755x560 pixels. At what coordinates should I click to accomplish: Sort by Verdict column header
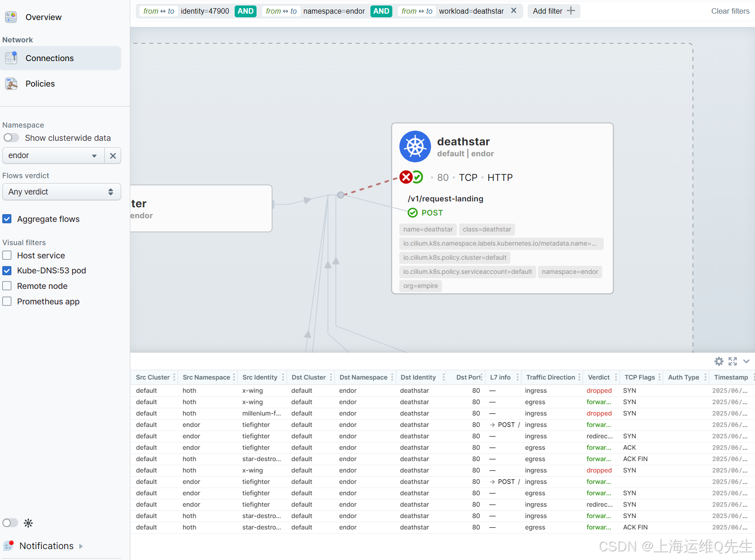point(599,377)
